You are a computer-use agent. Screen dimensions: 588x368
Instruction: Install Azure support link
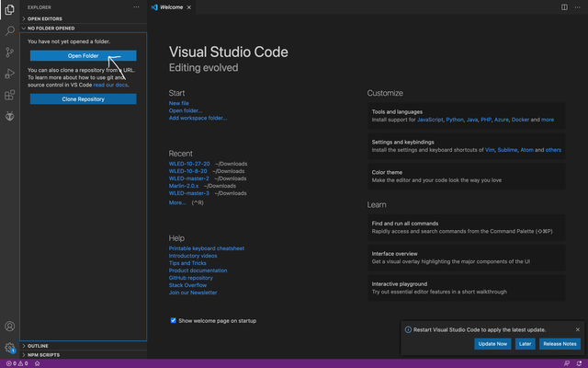click(502, 120)
